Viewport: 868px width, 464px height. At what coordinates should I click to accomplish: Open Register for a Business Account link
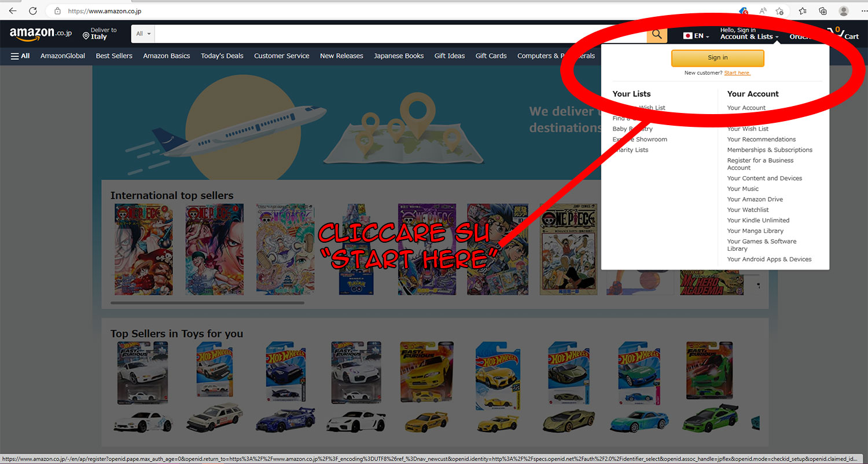pyautogui.click(x=760, y=164)
